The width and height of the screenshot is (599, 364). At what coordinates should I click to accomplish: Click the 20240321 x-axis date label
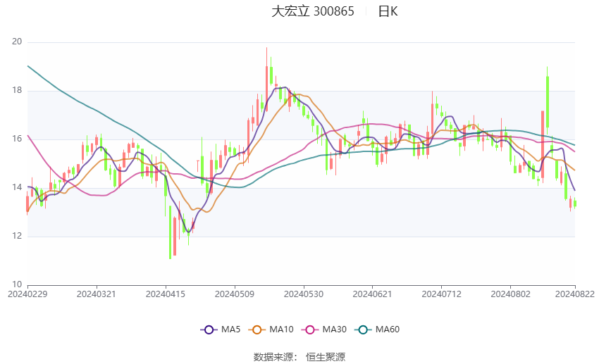pos(97,294)
